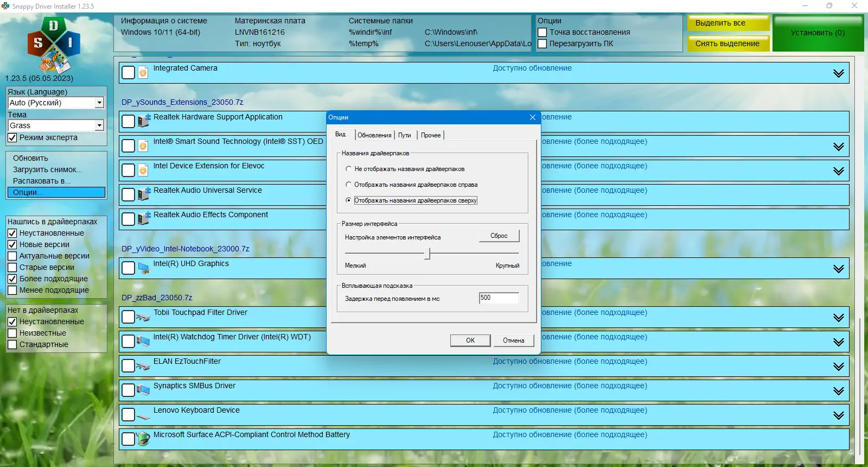The image size is (868, 467).
Task: Enable Неизвестные checkbox
Action: pos(12,333)
